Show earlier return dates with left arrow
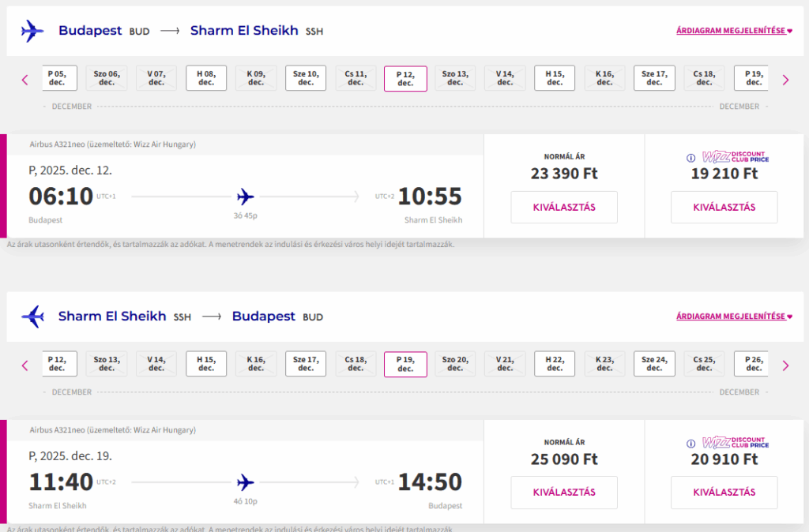The image size is (809, 532). [24, 365]
